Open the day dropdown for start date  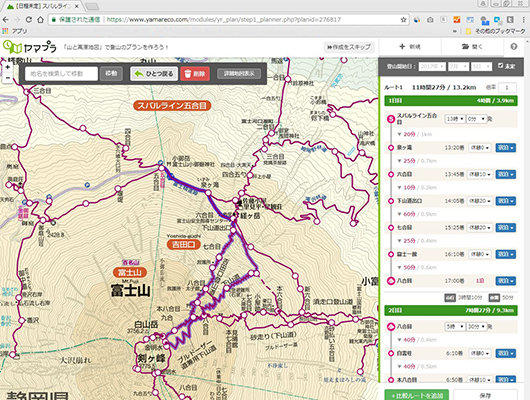tap(481, 67)
